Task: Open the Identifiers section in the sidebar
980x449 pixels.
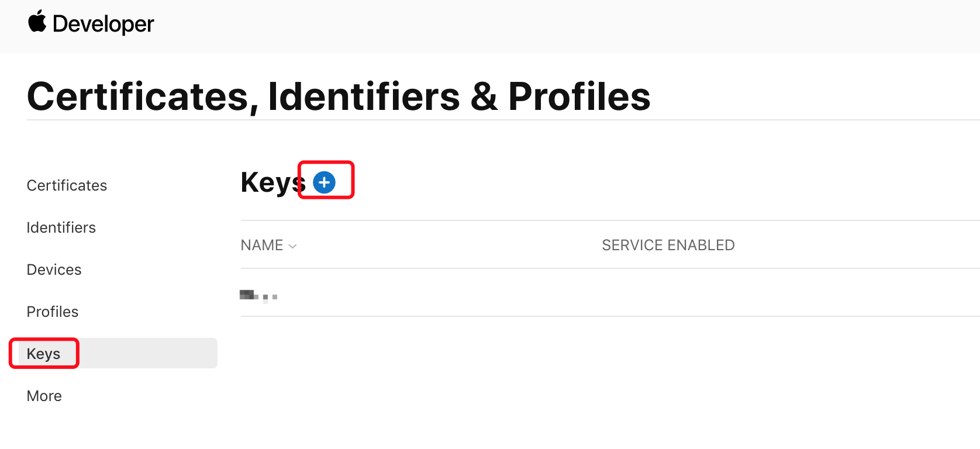Action: tap(61, 227)
